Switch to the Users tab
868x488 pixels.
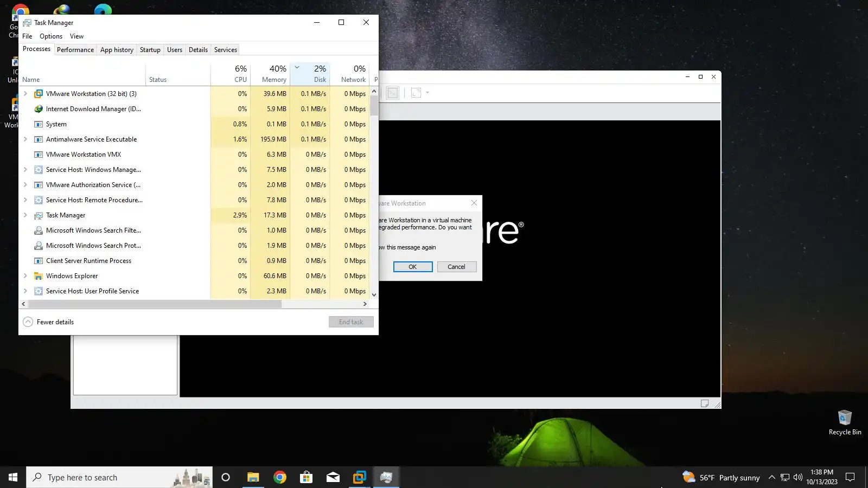[x=175, y=50]
